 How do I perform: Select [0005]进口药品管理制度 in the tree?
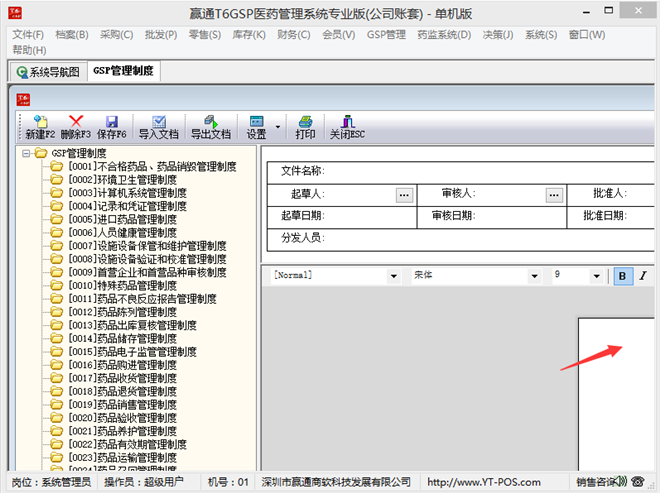coord(122,219)
